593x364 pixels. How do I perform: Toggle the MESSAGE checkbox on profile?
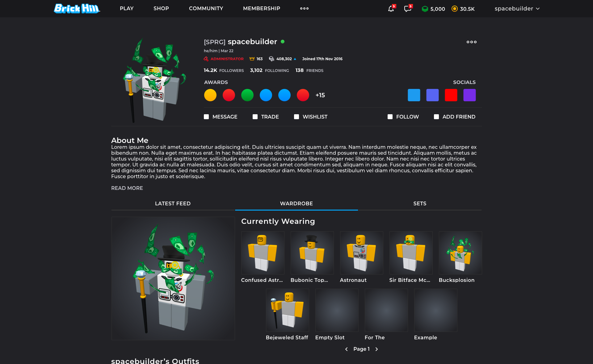(x=206, y=117)
